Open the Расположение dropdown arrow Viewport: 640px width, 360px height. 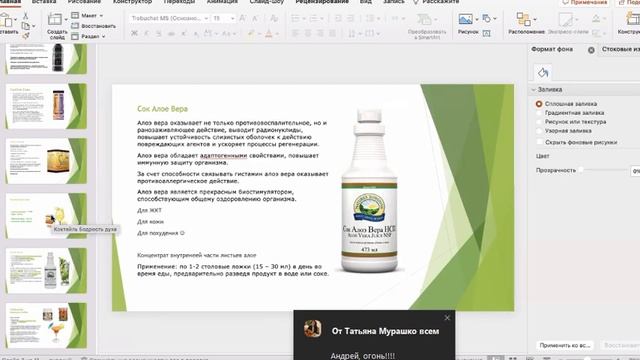[535, 19]
